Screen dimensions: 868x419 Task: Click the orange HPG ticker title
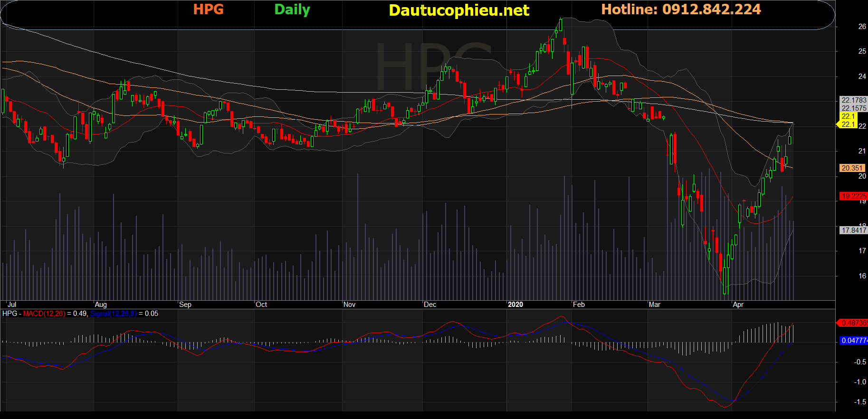pyautogui.click(x=208, y=10)
